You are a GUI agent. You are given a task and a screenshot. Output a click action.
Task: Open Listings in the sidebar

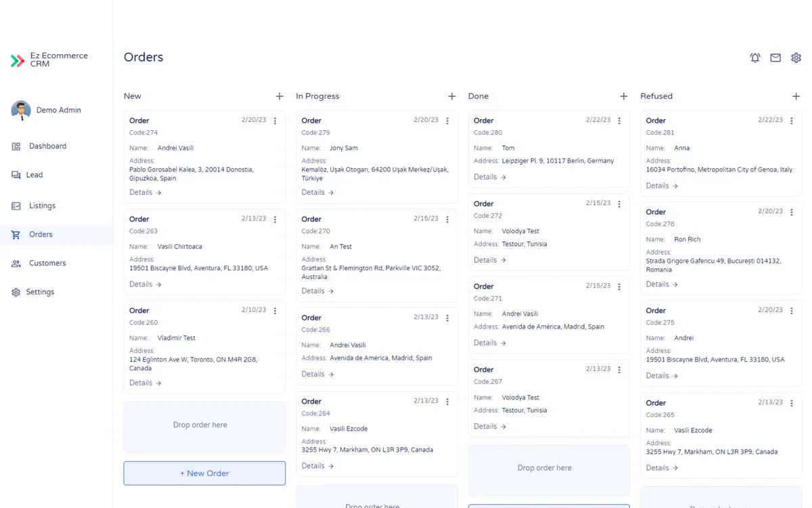tap(56, 206)
